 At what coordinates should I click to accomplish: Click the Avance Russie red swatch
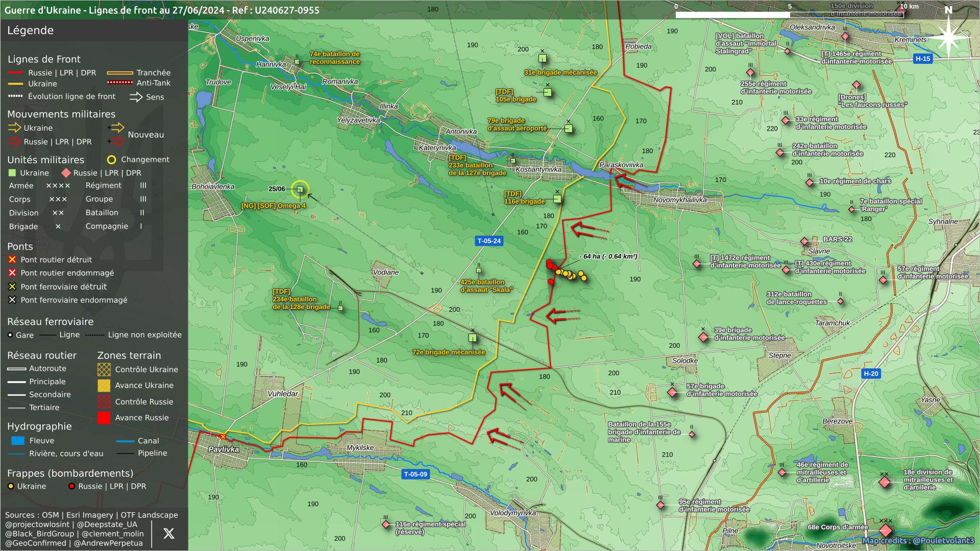coord(104,418)
